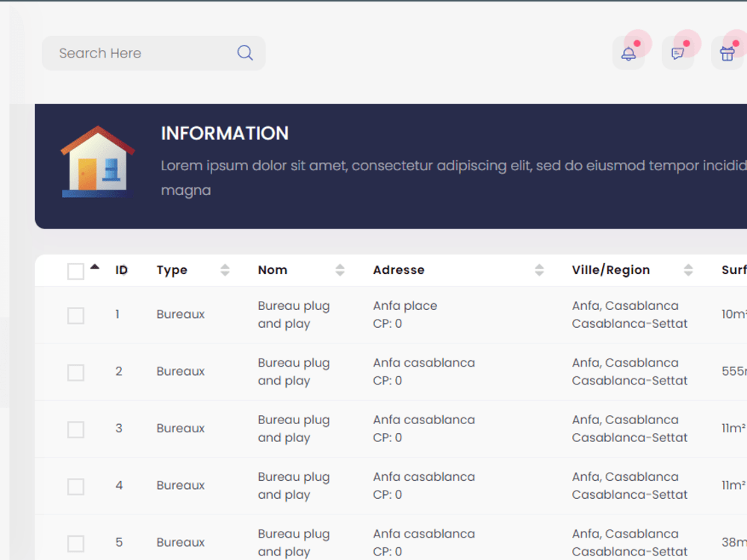Select Bureaux type cell in row 3
The image size is (747, 560).
181,429
